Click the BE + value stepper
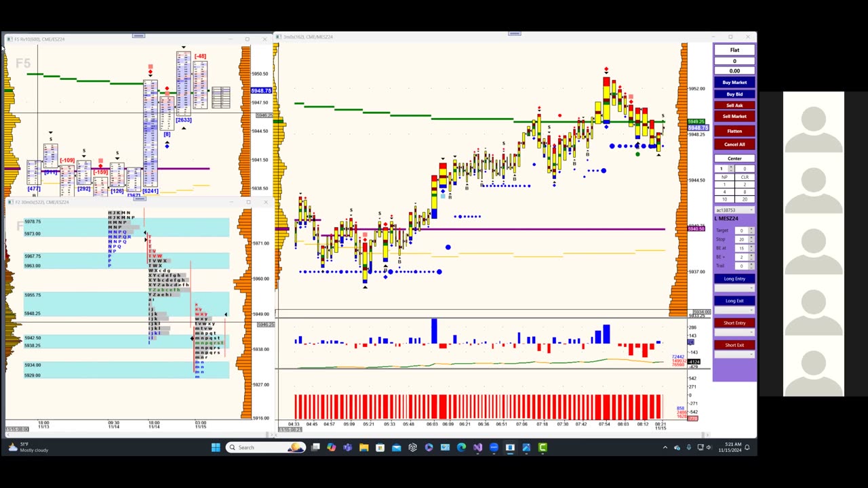Viewport: 868px width, 488px height. coord(745,257)
